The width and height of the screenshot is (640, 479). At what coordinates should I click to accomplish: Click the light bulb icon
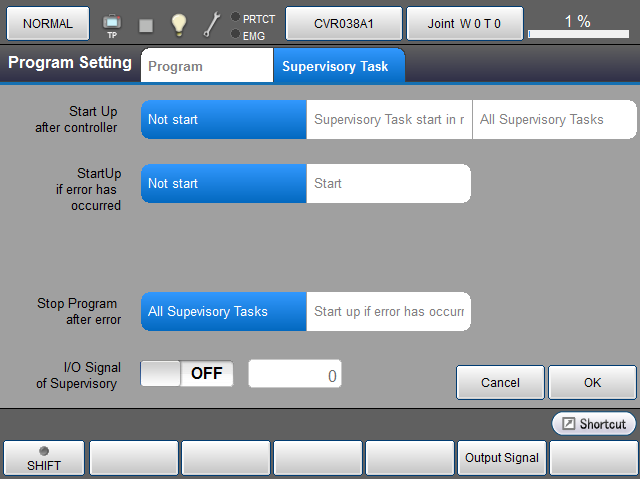179,24
